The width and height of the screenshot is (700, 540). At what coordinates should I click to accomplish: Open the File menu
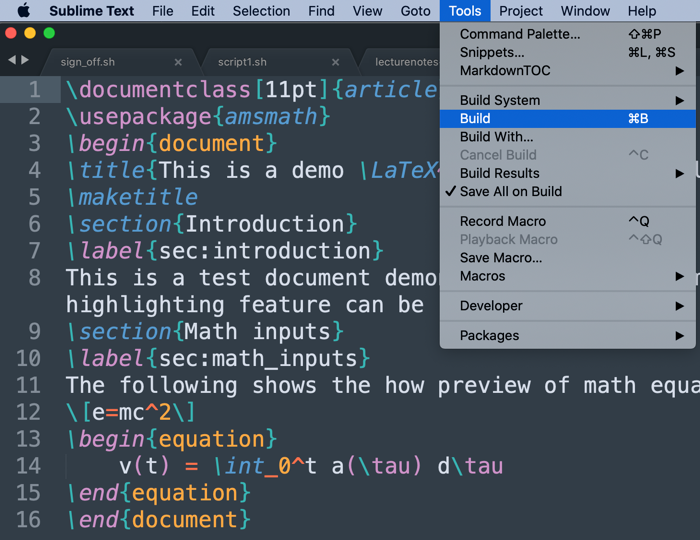162,11
